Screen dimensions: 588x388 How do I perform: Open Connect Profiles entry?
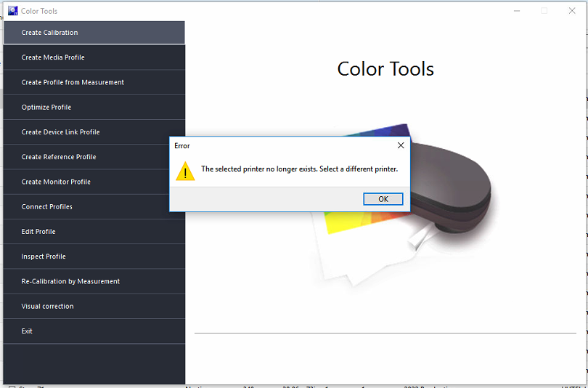(94, 207)
